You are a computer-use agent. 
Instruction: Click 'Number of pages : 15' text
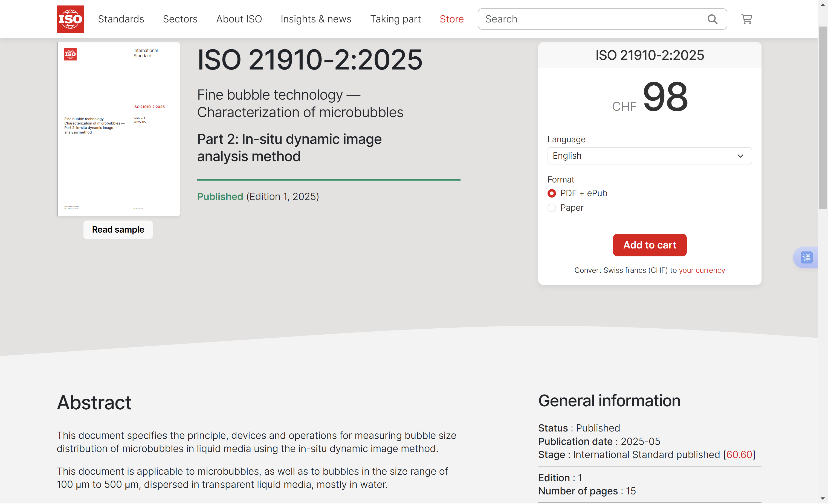[x=587, y=491]
